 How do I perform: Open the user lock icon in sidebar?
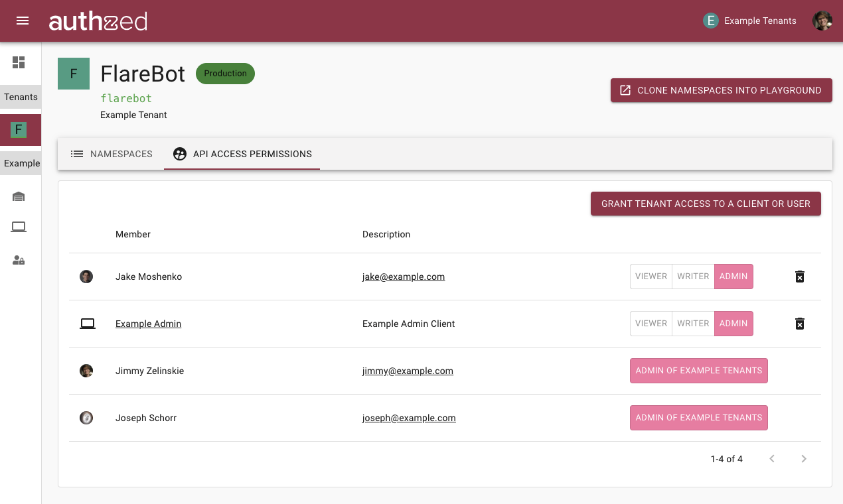[x=19, y=260]
